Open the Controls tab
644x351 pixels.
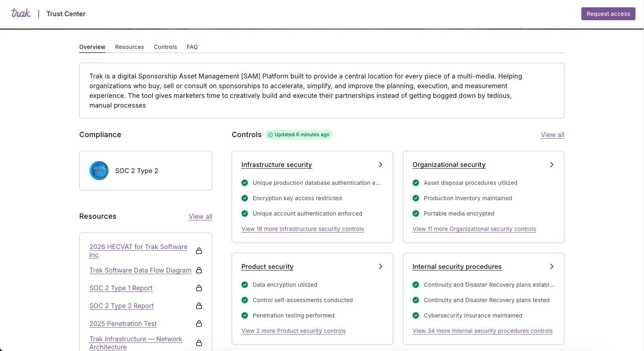tap(165, 47)
